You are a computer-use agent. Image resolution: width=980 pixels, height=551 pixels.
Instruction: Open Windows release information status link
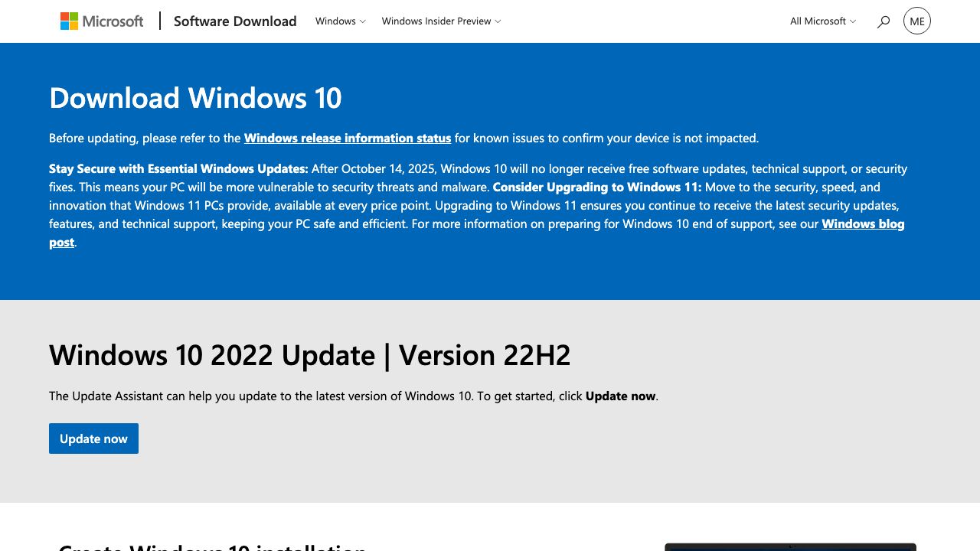[348, 139]
